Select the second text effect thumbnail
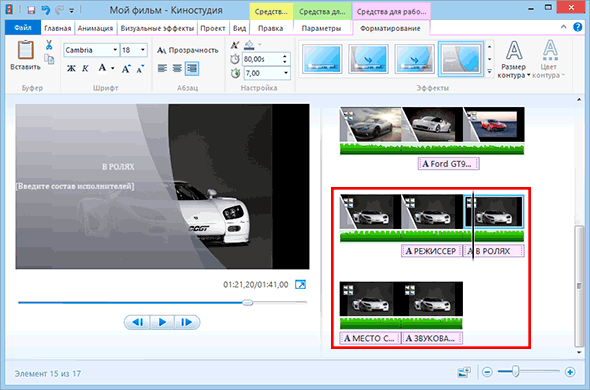The image size is (590, 390). (368, 59)
